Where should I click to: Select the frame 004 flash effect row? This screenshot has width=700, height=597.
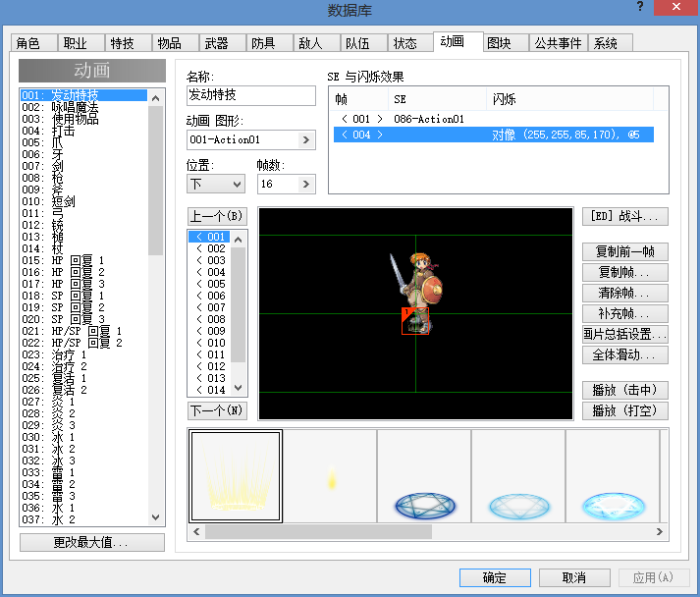click(493, 135)
